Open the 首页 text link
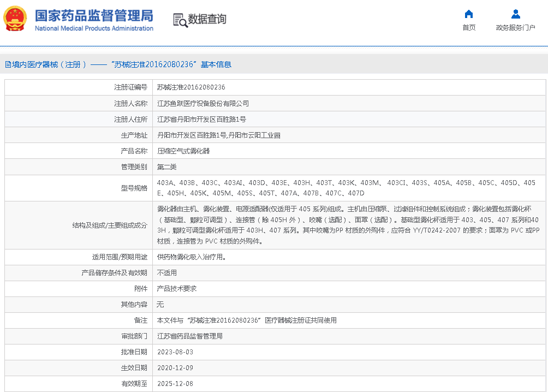This screenshot has width=548, height=392. (x=468, y=28)
